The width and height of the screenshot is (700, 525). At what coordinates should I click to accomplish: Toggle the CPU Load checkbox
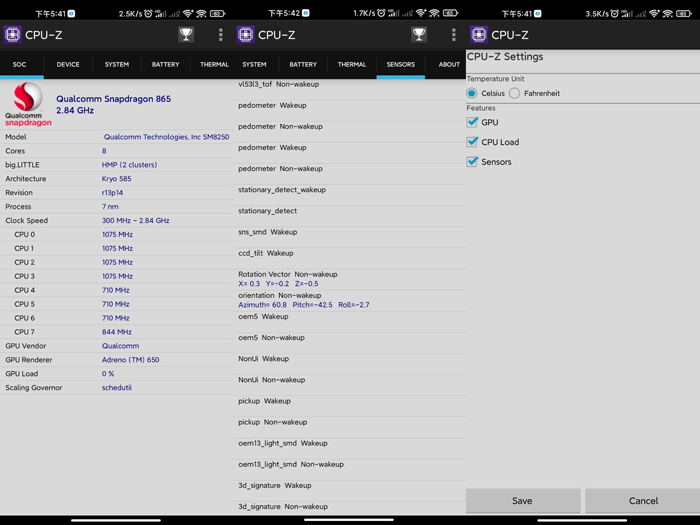click(x=473, y=142)
